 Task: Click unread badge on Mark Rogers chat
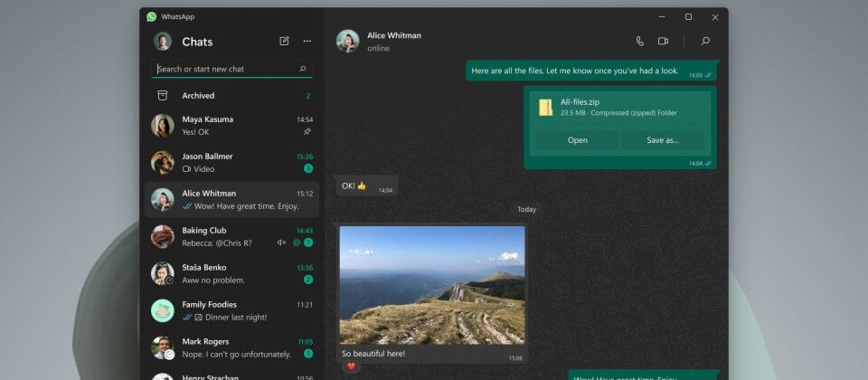(308, 354)
